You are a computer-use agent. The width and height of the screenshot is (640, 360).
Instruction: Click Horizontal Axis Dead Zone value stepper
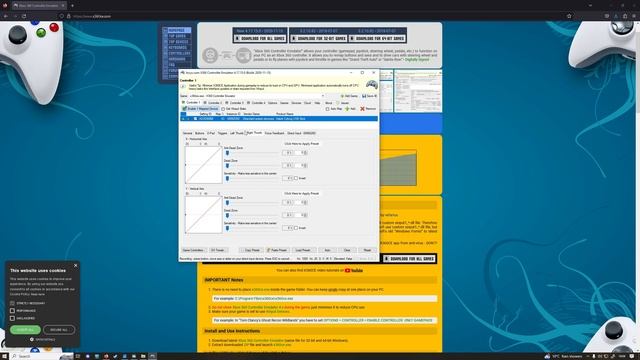point(306,165)
